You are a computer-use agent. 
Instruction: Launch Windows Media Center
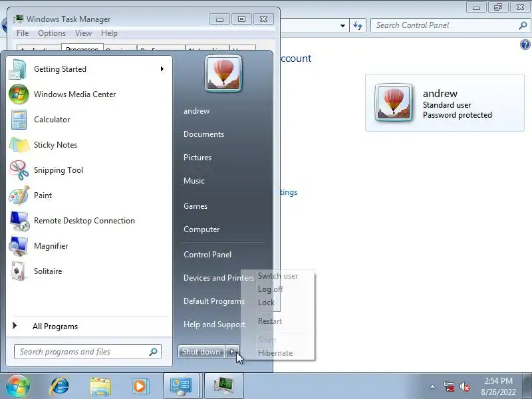click(89, 94)
